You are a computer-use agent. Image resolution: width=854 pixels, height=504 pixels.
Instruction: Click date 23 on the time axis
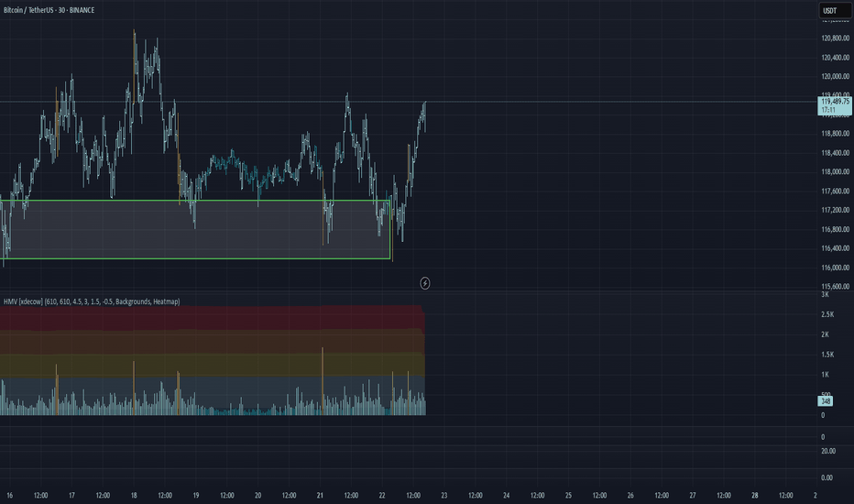pyautogui.click(x=444, y=495)
